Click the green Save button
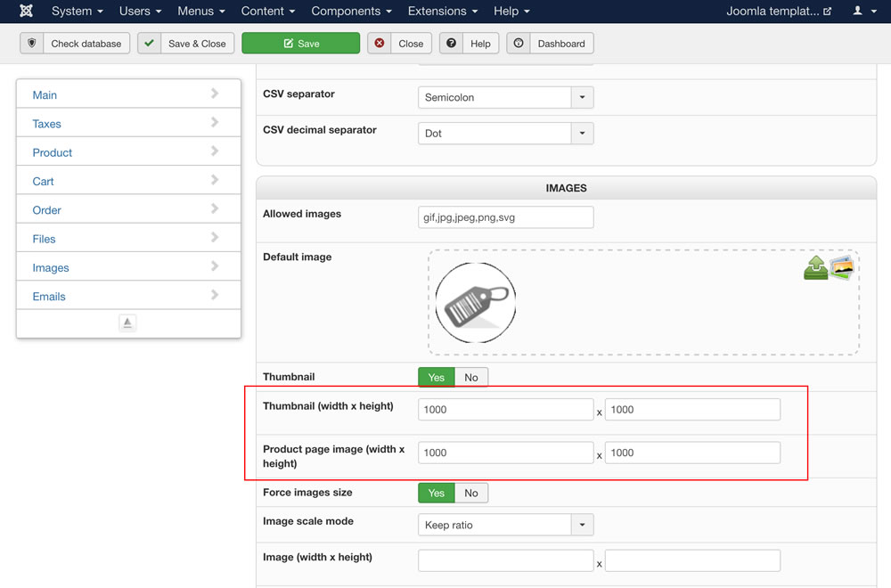The width and height of the screenshot is (891, 588). 301,44
